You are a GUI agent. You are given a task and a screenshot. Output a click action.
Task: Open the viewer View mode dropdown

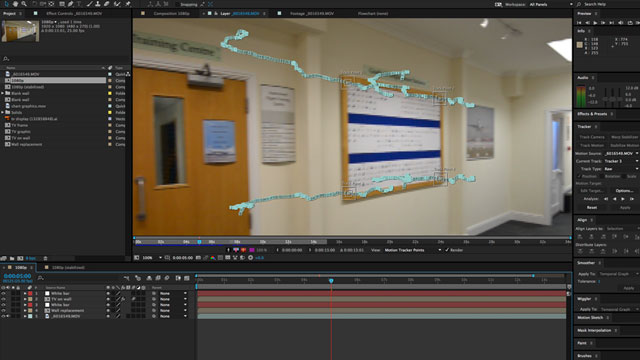(x=413, y=250)
